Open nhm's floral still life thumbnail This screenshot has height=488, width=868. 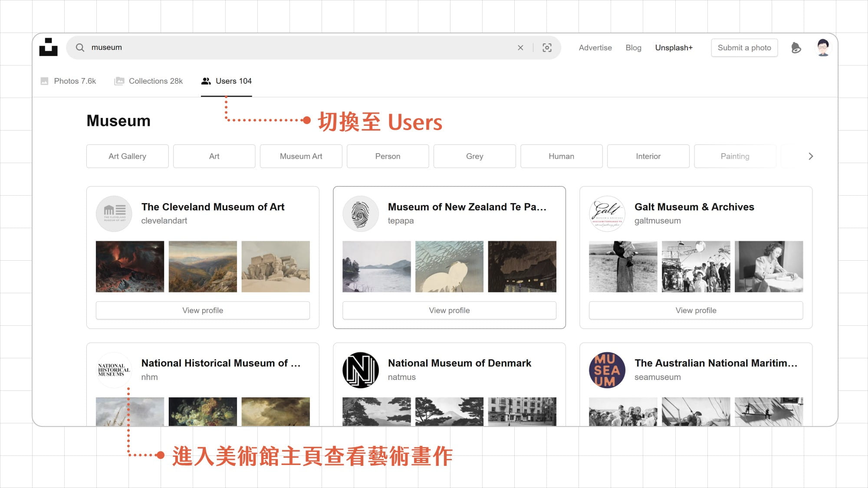203,411
